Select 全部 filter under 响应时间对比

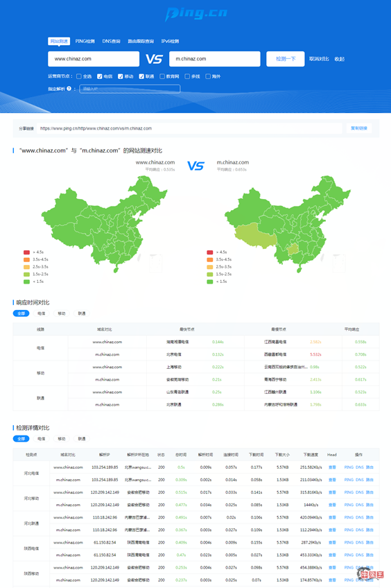(21, 313)
